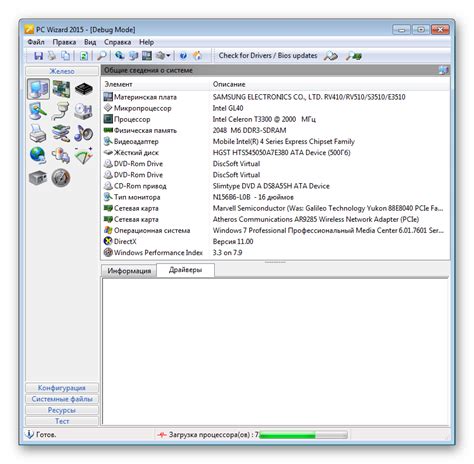474x464 pixels.
Task: Select the Windows Performance Index row
Action: tap(275, 253)
